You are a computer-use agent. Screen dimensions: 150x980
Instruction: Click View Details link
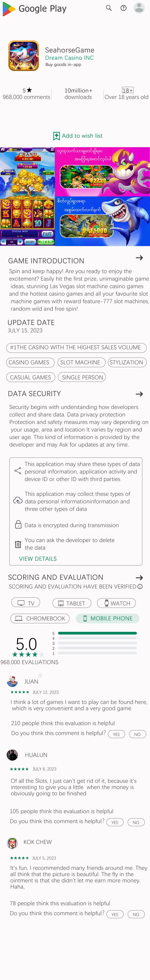38,559
